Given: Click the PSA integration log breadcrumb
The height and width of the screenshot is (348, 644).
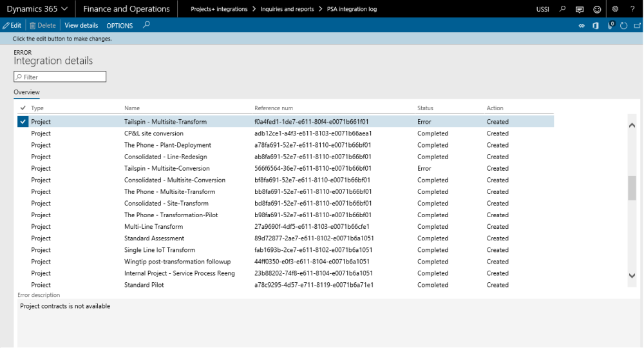Looking at the screenshot, I should pyautogui.click(x=352, y=9).
